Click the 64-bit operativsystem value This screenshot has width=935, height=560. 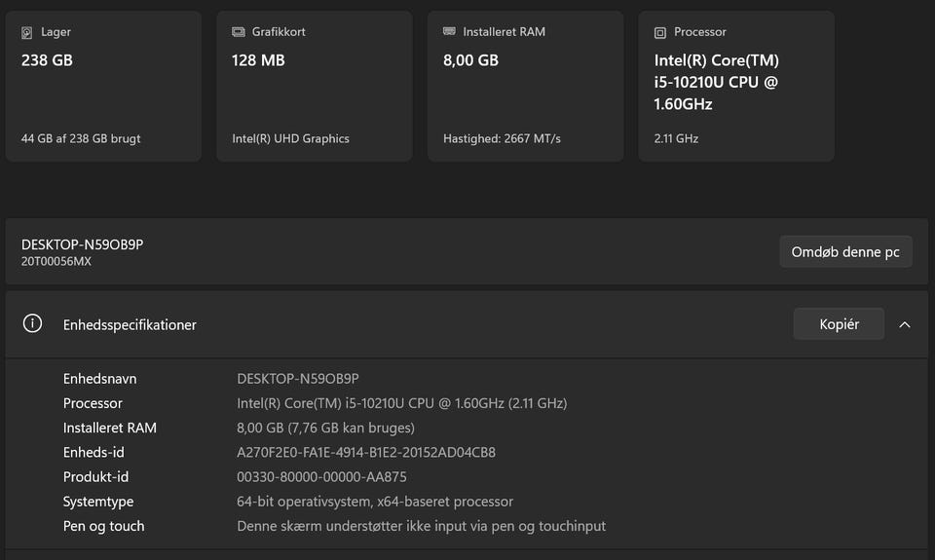[375, 502]
